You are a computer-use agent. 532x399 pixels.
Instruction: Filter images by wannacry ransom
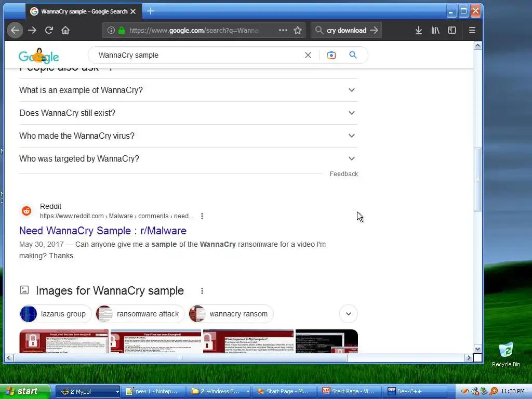click(x=231, y=314)
